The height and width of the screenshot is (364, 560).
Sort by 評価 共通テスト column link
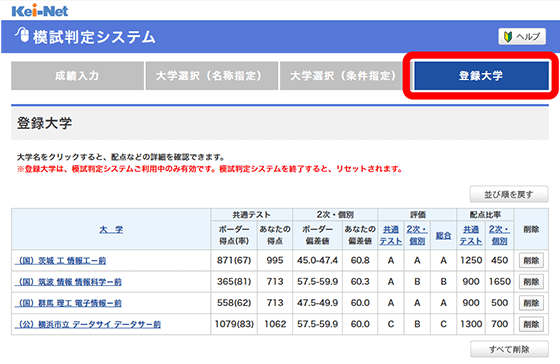coord(391,235)
